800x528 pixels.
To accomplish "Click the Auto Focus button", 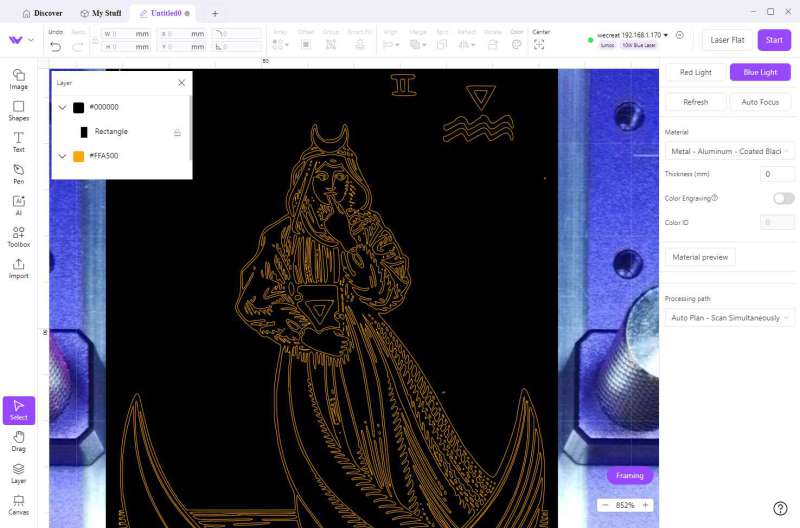I will pyautogui.click(x=760, y=102).
